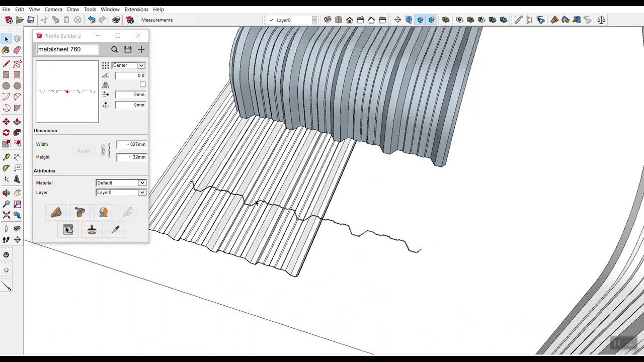Switch to Iso view house icon
This screenshot has width=644, height=362.
tap(328, 20)
